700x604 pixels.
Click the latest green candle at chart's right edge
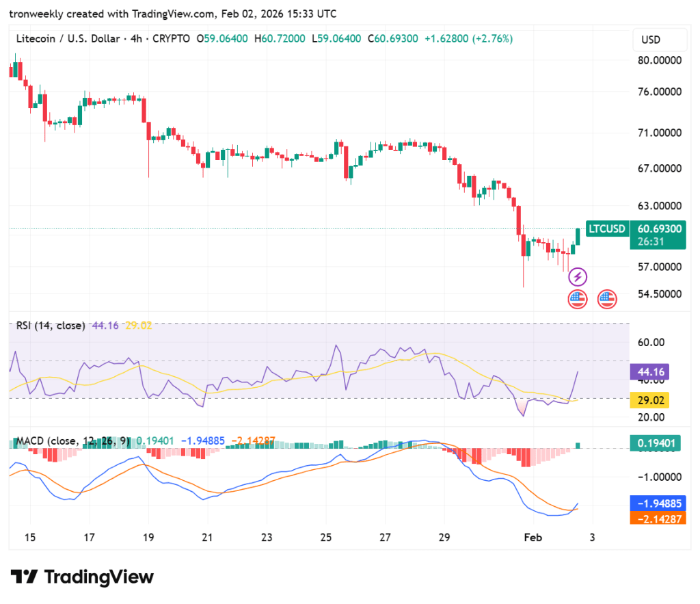tap(578, 237)
